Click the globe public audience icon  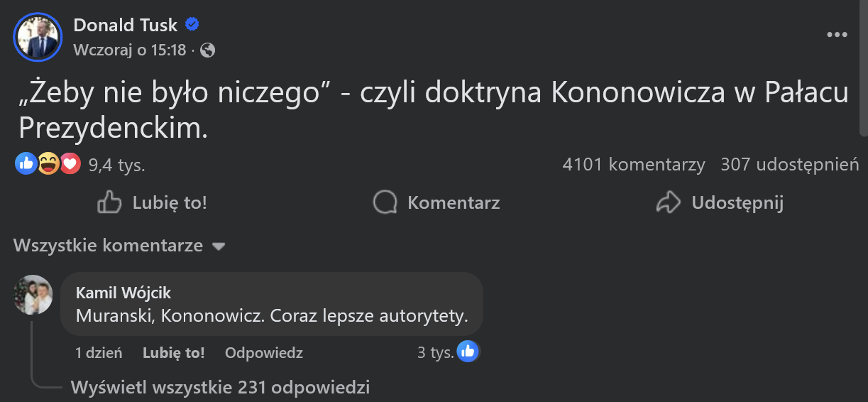click(208, 50)
